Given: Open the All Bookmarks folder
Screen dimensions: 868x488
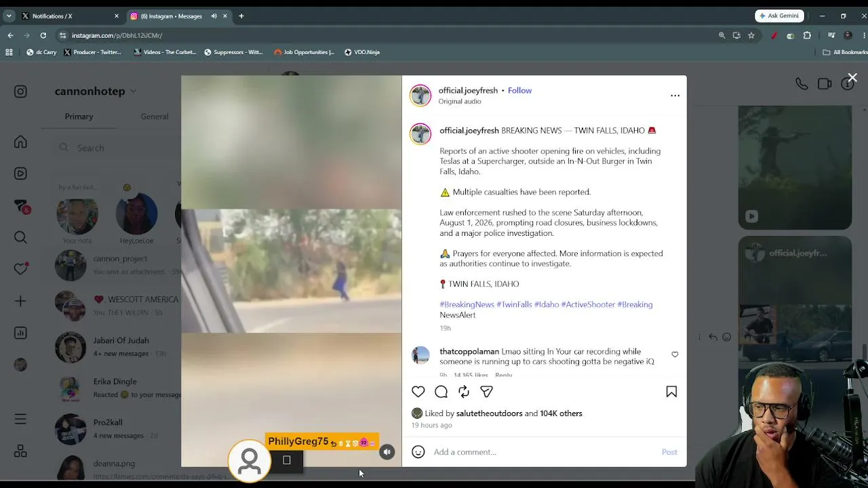Looking at the screenshot, I should 844,52.
